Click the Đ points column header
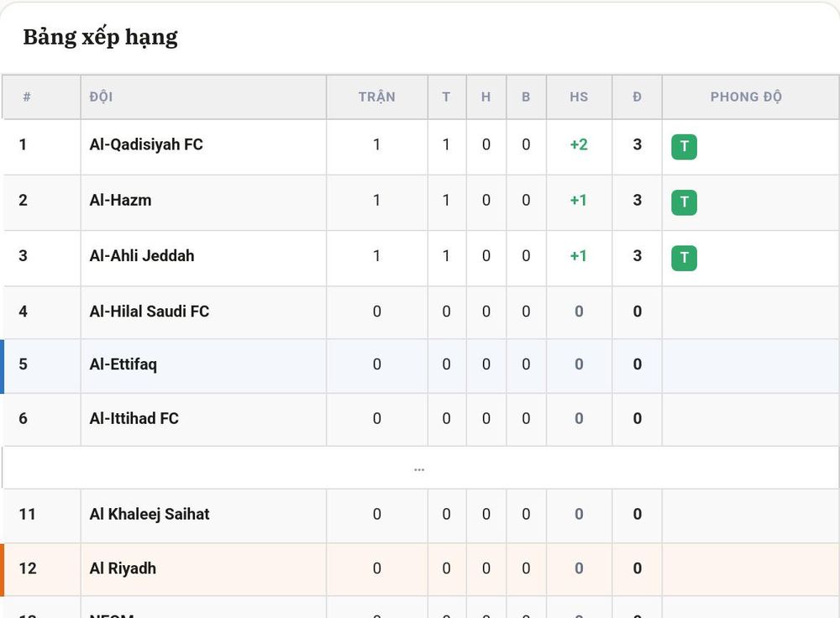 click(637, 97)
